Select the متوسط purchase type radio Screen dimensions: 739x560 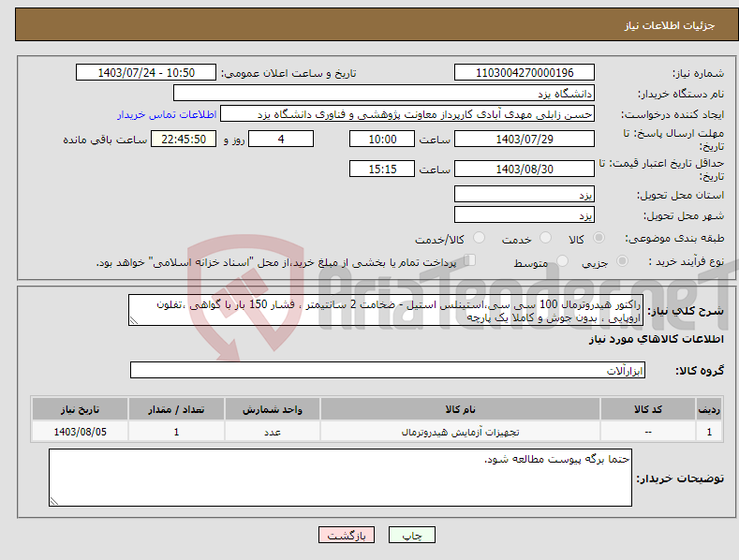tap(562, 260)
